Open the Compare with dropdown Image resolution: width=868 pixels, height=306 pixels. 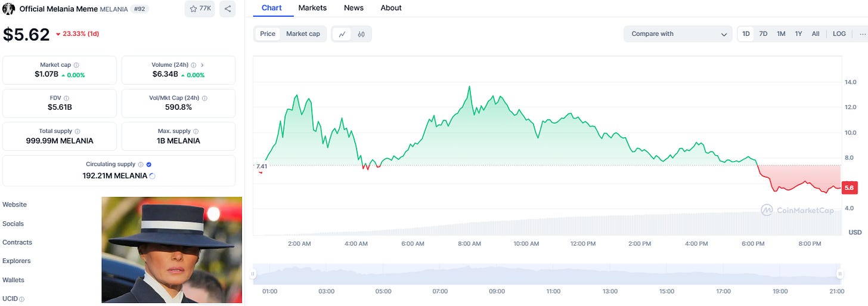pos(678,34)
